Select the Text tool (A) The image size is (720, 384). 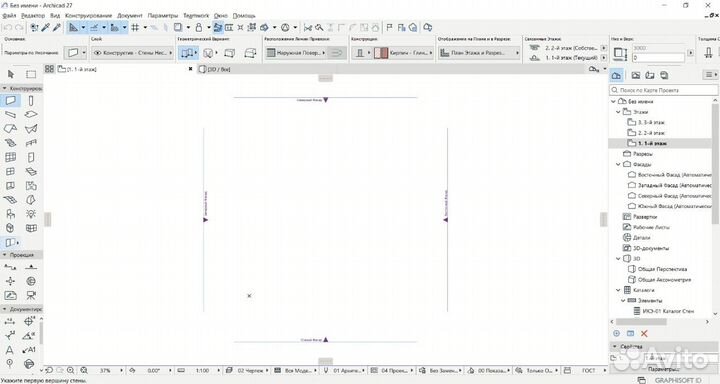(x=10, y=350)
